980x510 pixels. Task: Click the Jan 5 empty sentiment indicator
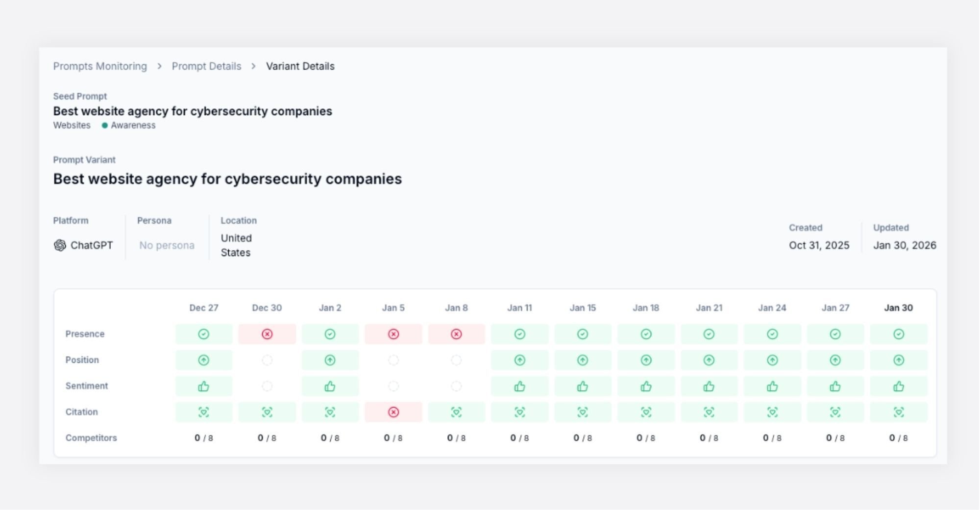393,386
